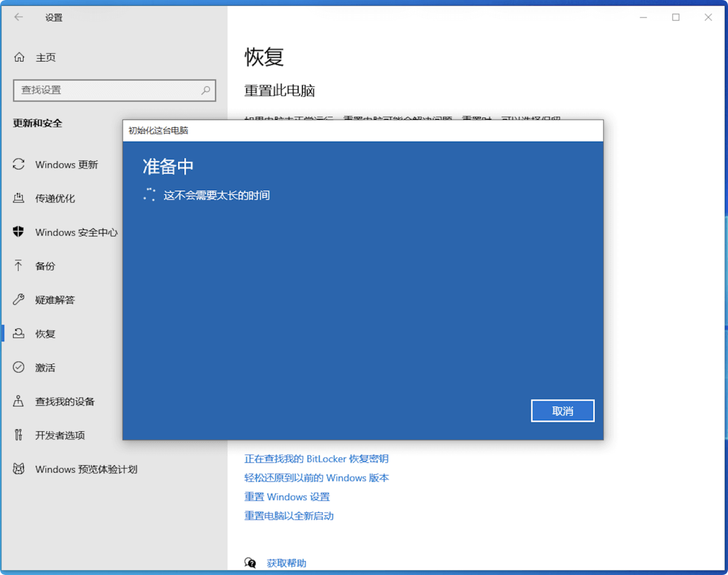728x575 pixels.
Task: Open 传递优化 (Delivery Optimization) settings
Action: [58, 198]
